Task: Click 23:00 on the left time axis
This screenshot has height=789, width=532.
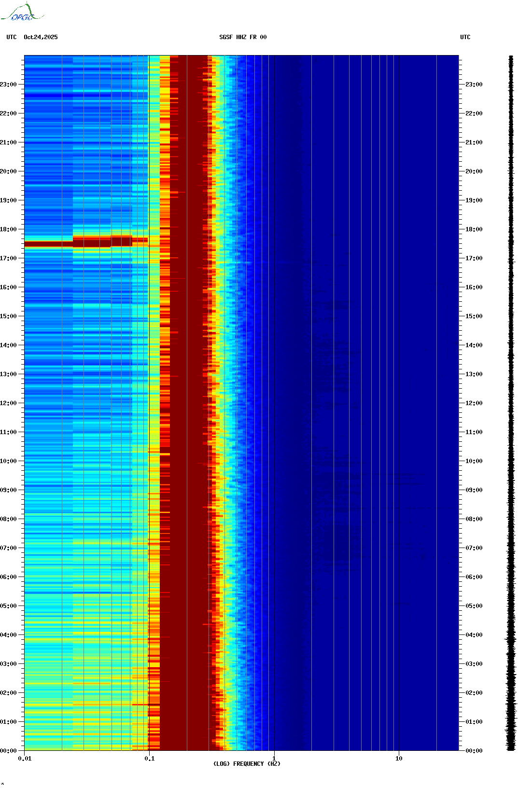Action: (x=8, y=85)
